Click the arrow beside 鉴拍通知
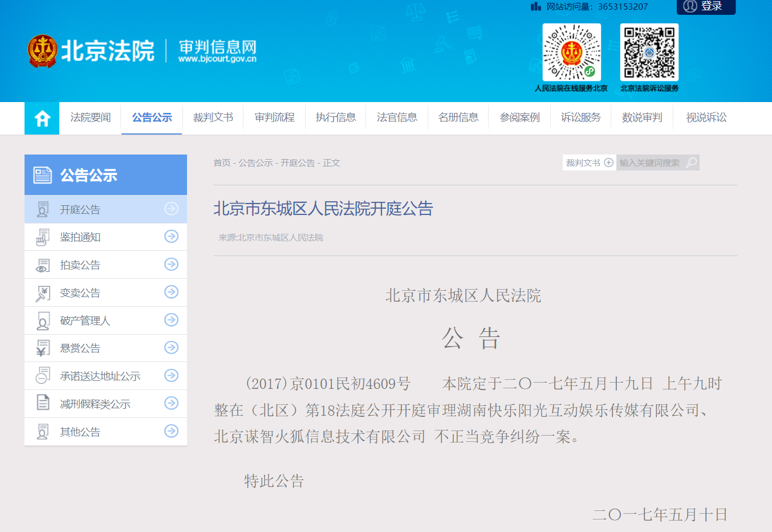772x532 pixels. pos(171,236)
